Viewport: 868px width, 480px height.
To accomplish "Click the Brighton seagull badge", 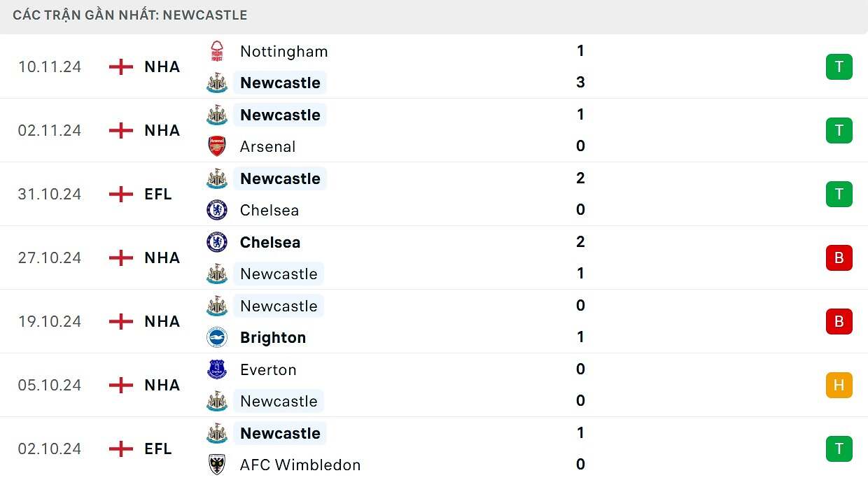I will (217, 337).
